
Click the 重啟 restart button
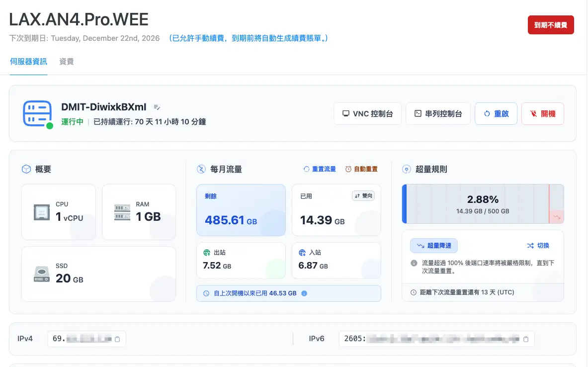point(496,114)
